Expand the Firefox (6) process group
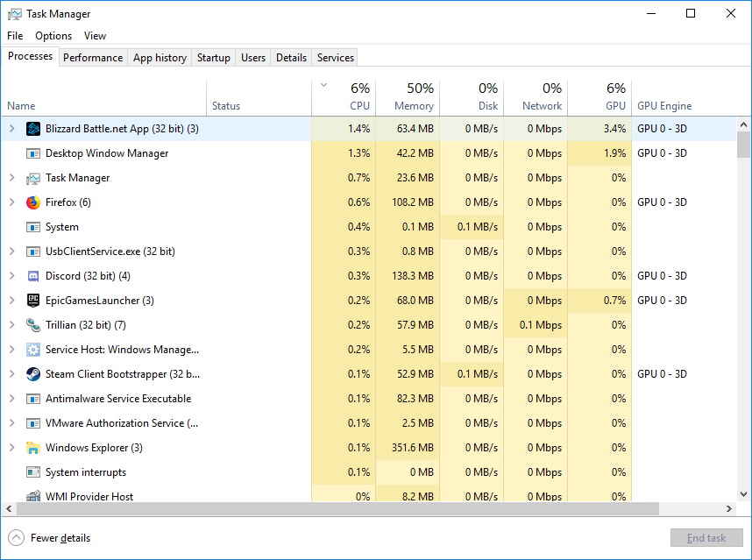Screen dimensions: 752x560 click(x=12, y=202)
